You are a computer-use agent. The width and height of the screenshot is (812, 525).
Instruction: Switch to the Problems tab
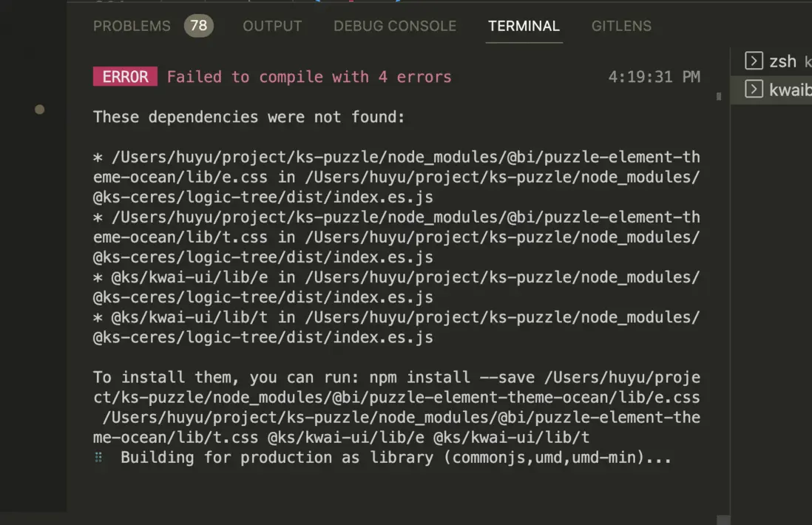[x=132, y=26]
